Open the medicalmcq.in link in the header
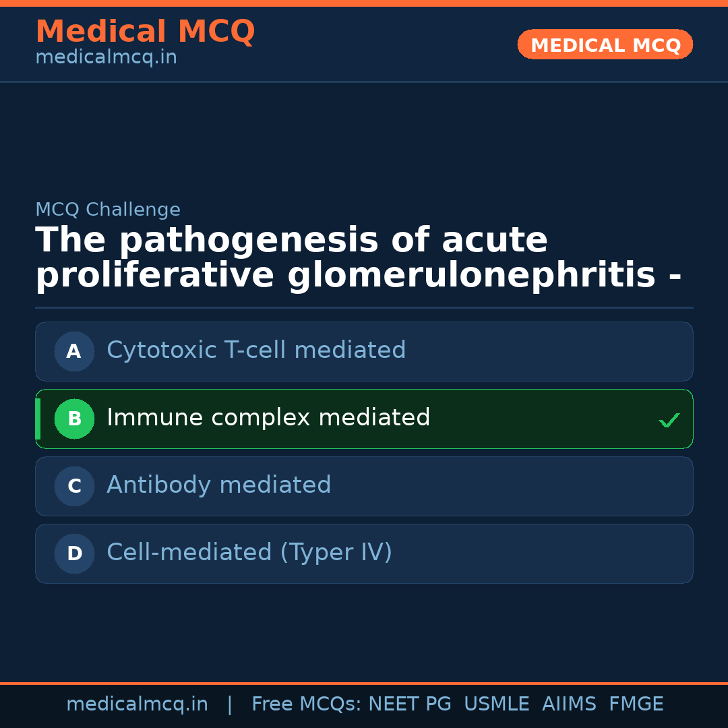This screenshot has height=728, width=728. point(106,58)
